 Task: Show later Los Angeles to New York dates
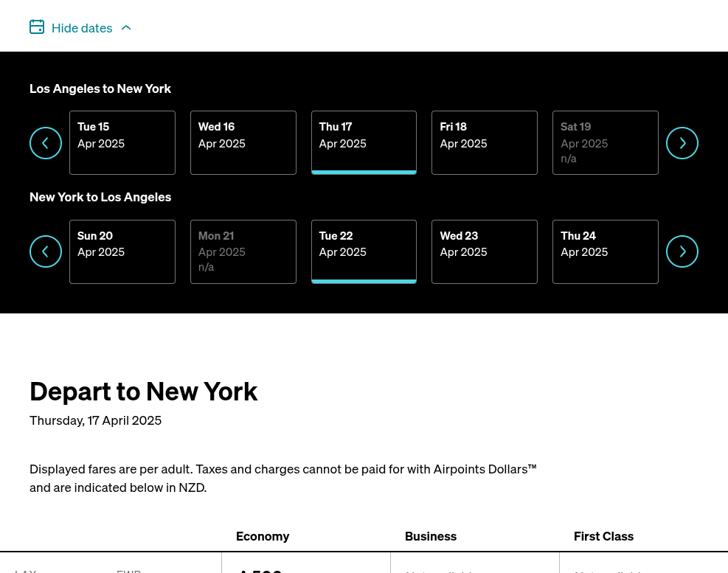pyautogui.click(x=682, y=143)
